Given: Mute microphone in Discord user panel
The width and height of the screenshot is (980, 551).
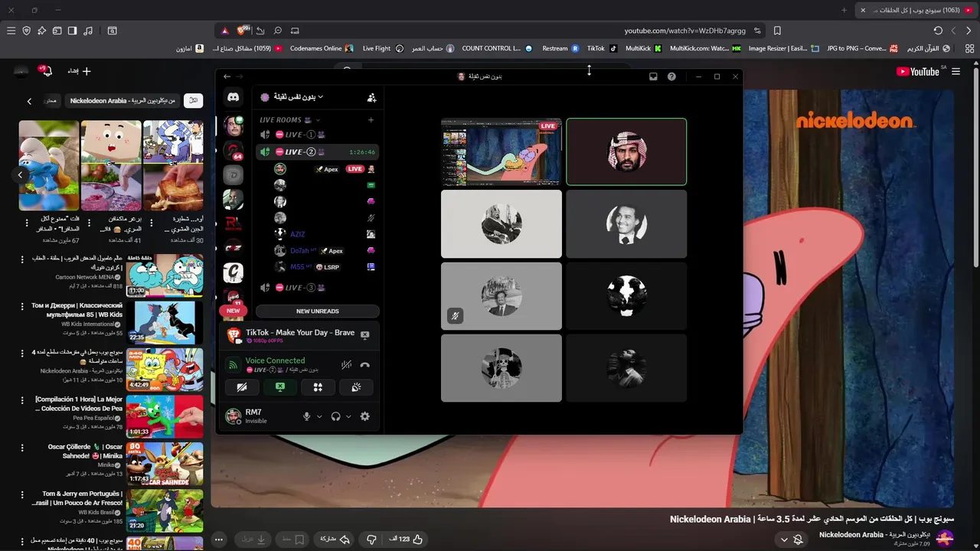Looking at the screenshot, I should pyautogui.click(x=306, y=416).
